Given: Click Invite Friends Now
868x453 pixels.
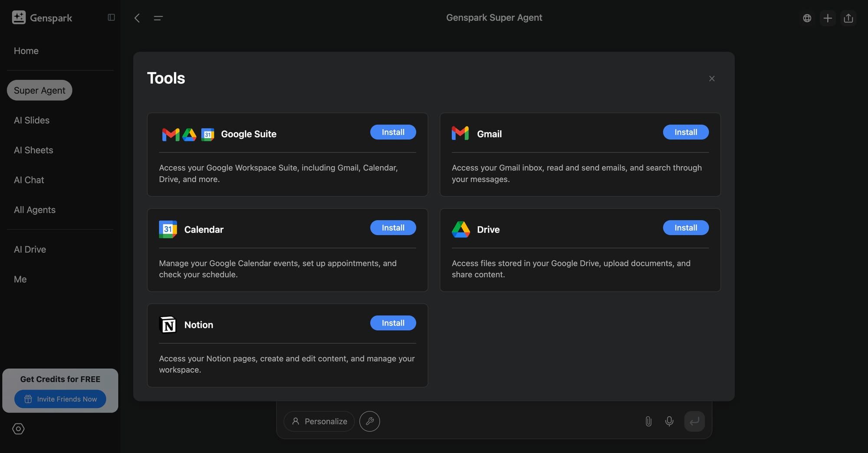Looking at the screenshot, I should click(60, 399).
